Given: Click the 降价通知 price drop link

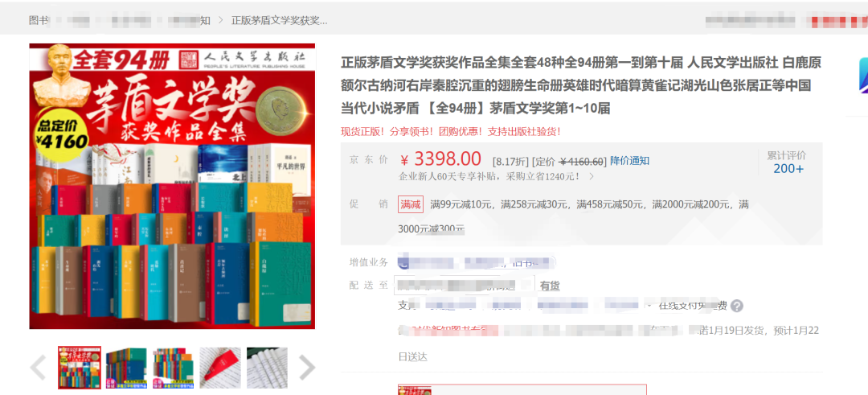Looking at the screenshot, I should (x=629, y=161).
